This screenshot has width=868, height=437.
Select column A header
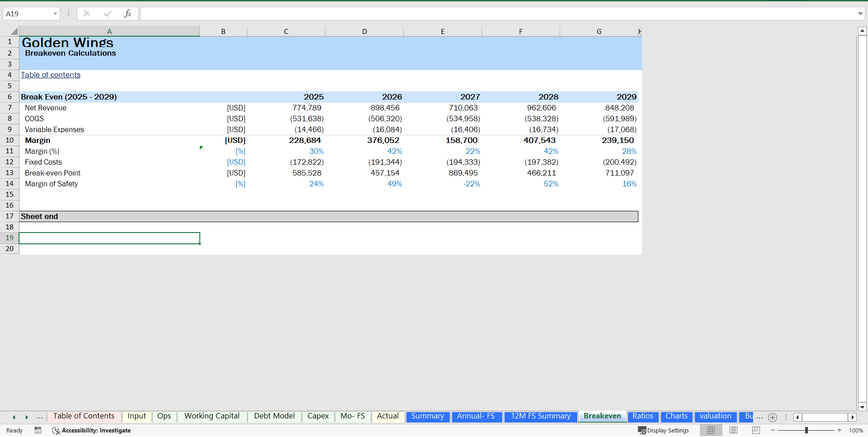pyautogui.click(x=109, y=31)
